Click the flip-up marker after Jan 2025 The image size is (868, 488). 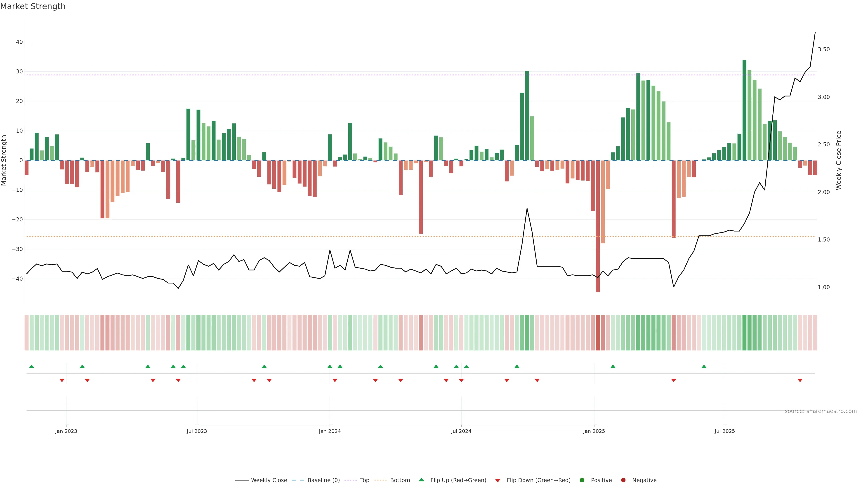point(613,366)
